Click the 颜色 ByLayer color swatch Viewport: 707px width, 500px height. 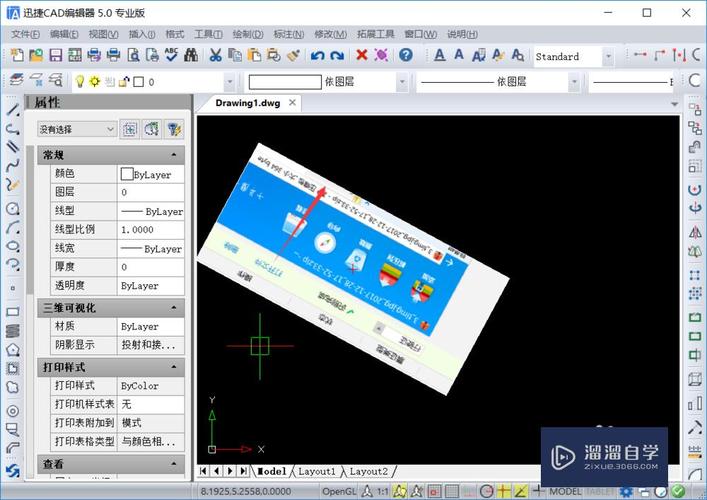(x=127, y=174)
